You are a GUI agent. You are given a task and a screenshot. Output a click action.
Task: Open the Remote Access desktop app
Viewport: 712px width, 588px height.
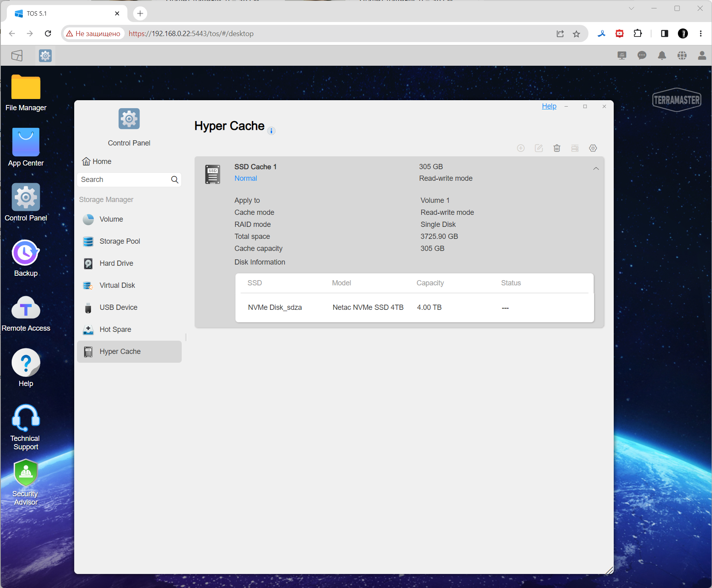pos(26,313)
